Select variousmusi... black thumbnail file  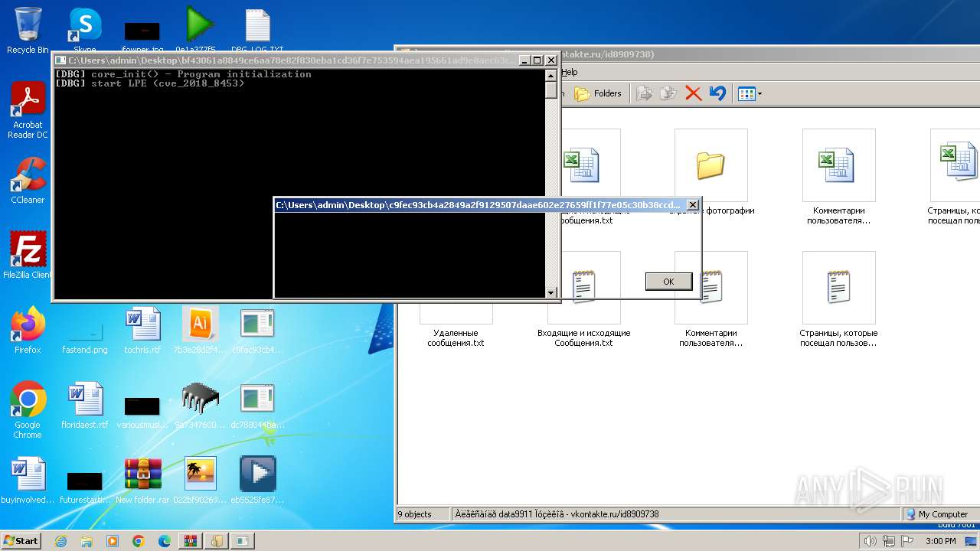tap(142, 410)
